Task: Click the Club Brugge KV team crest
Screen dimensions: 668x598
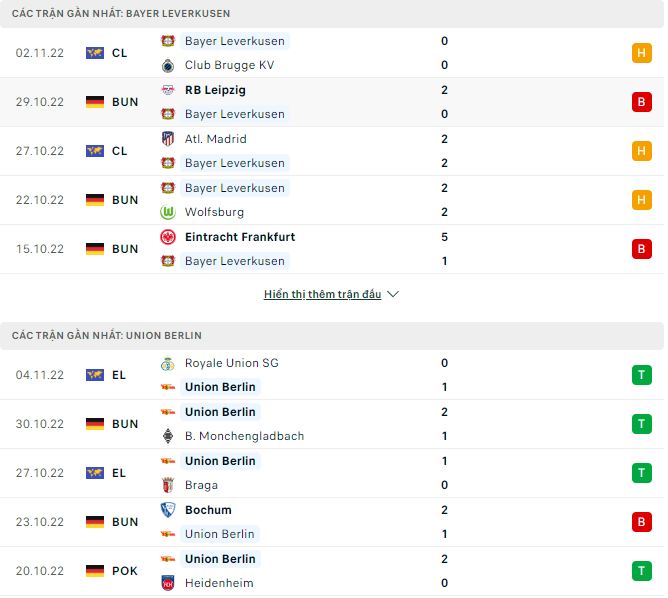Action: [x=168, y=65]
